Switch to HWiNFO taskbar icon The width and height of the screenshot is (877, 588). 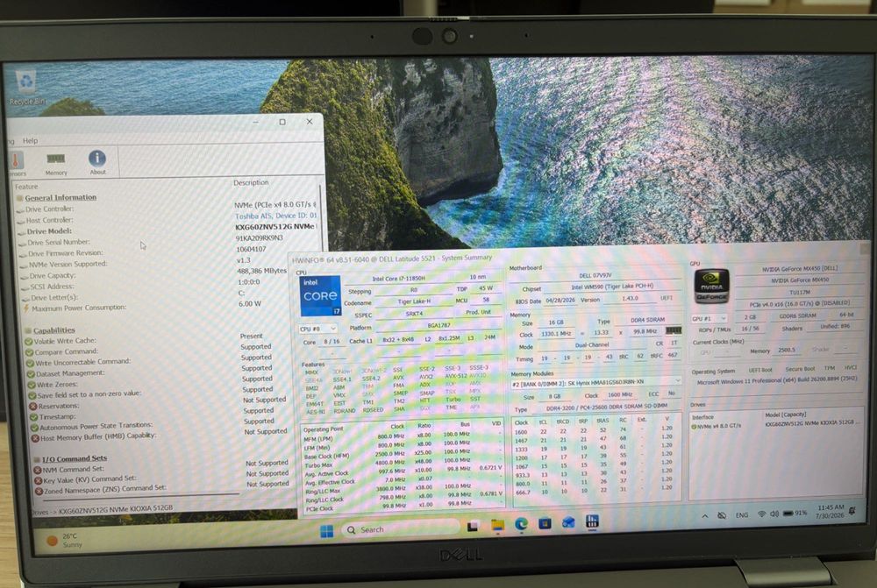click(592, 521)
